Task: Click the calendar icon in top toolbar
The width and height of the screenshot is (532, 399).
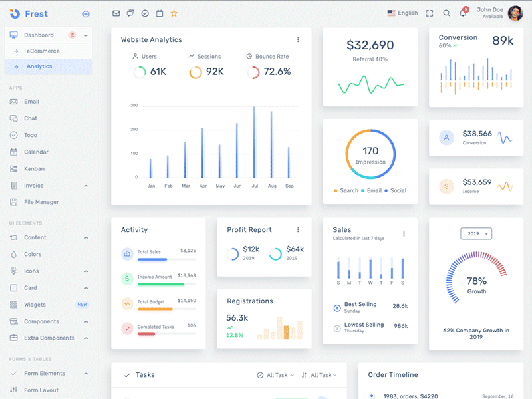Action: click(160, 13)
